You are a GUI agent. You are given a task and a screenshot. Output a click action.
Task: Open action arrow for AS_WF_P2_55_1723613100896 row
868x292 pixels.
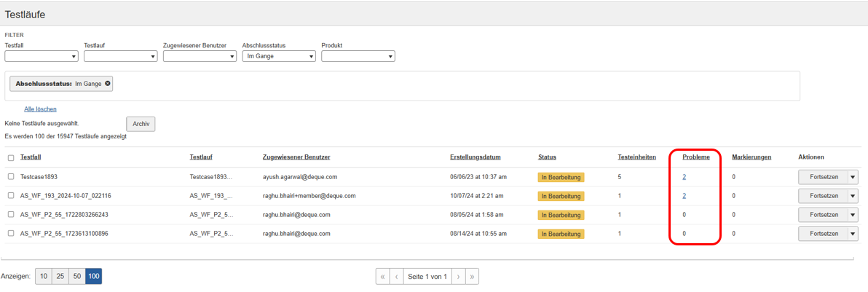[853, 234]
